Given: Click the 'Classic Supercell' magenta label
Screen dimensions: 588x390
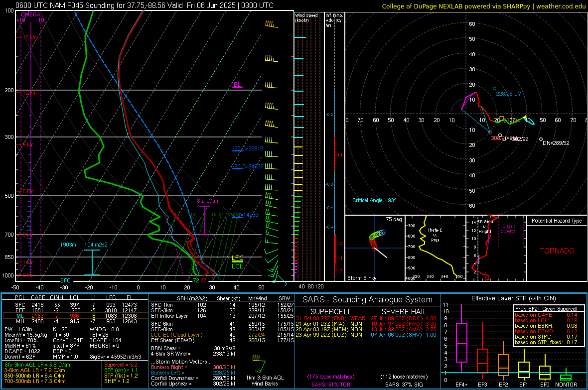Looking at the screenshot, I should (x=509, y=229).
